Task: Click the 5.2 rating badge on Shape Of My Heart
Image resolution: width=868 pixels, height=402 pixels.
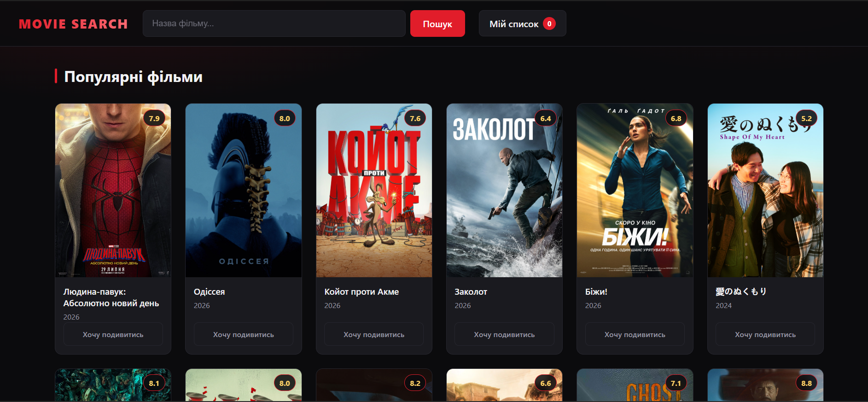Action: pyautogui.click(x=806, y=118)
